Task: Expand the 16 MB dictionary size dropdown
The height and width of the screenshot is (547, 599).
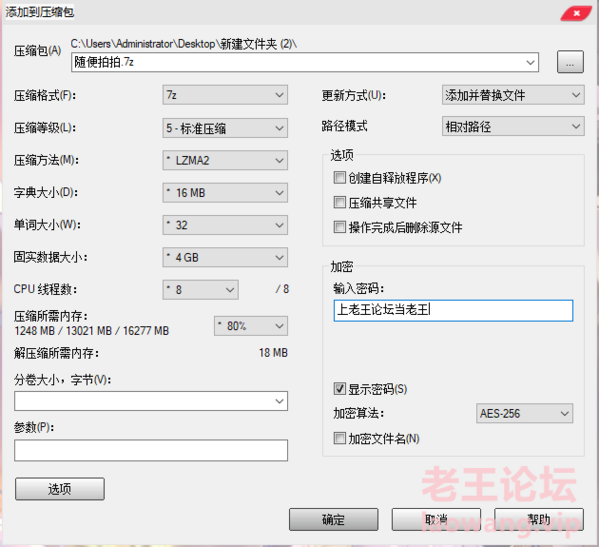Action: pyautogui.click(x=225, y=193)
